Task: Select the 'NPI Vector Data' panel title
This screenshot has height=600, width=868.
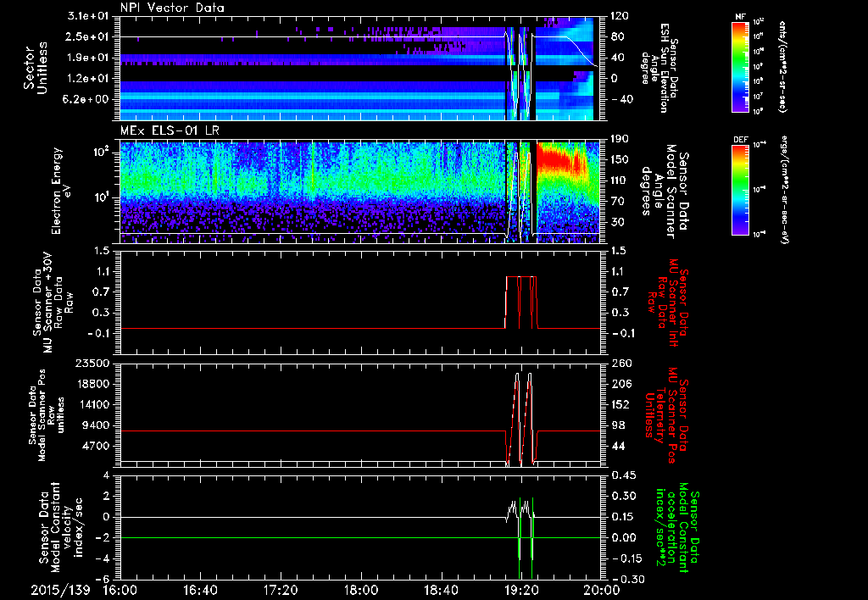Action: pos(172,8)
